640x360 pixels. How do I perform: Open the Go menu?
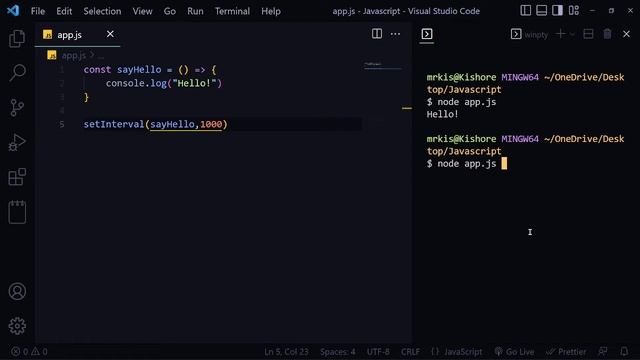pyautogui.click(x=170, y=11)
